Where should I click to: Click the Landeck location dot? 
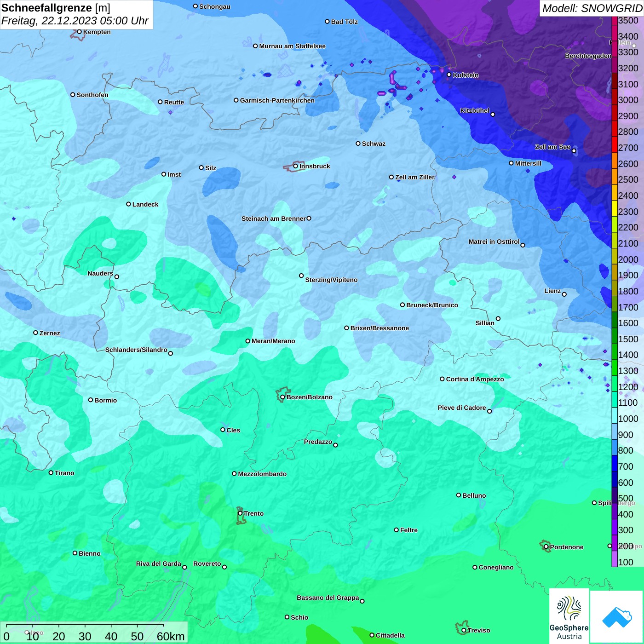coord(128,204)
